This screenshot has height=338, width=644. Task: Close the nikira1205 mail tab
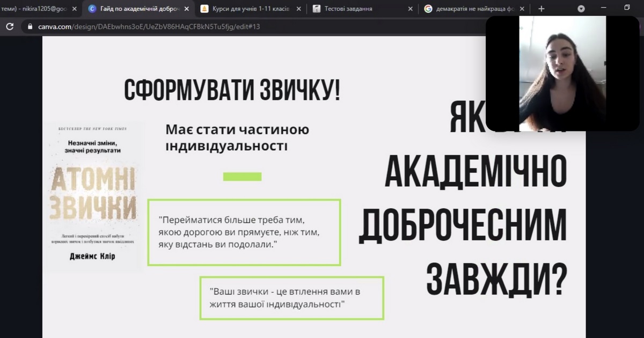(76, 9)
